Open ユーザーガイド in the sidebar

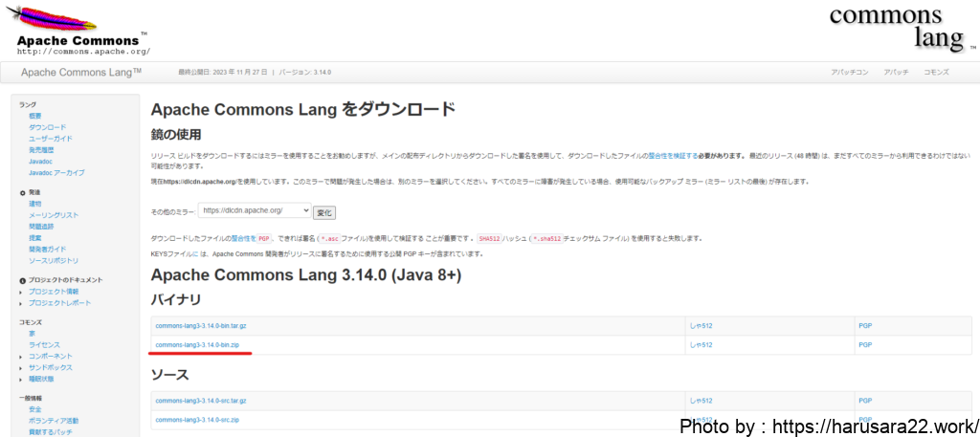pos(50,139)
